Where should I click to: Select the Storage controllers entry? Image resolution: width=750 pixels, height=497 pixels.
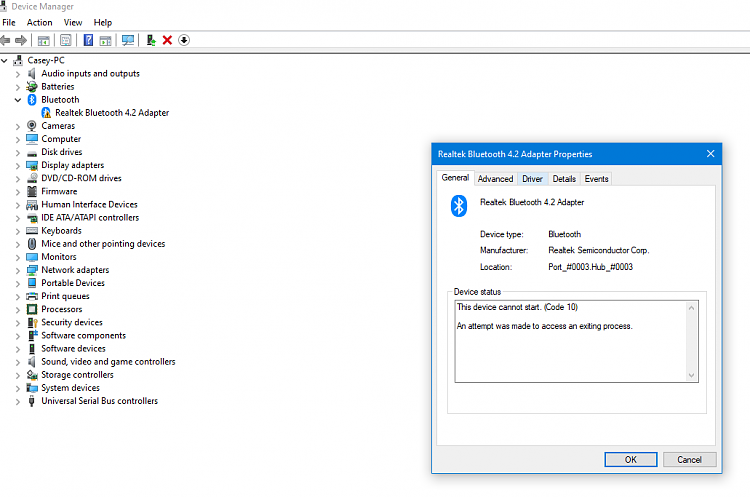click(77, 375)
